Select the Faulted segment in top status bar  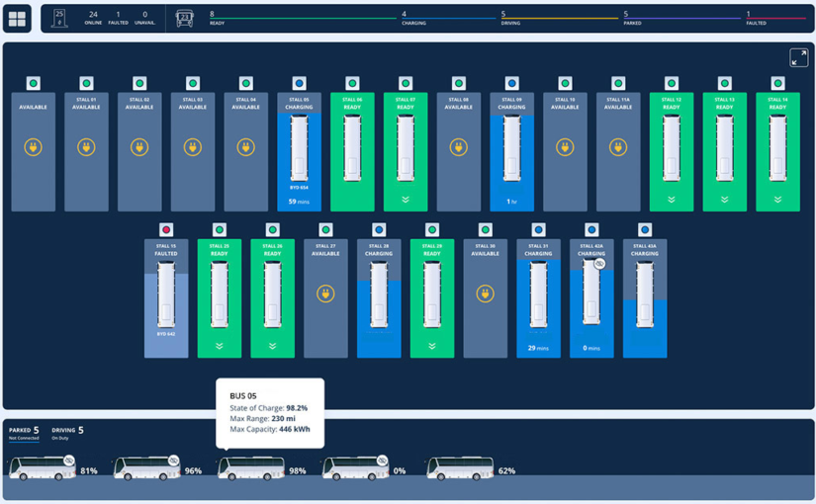tap(776, 19)
